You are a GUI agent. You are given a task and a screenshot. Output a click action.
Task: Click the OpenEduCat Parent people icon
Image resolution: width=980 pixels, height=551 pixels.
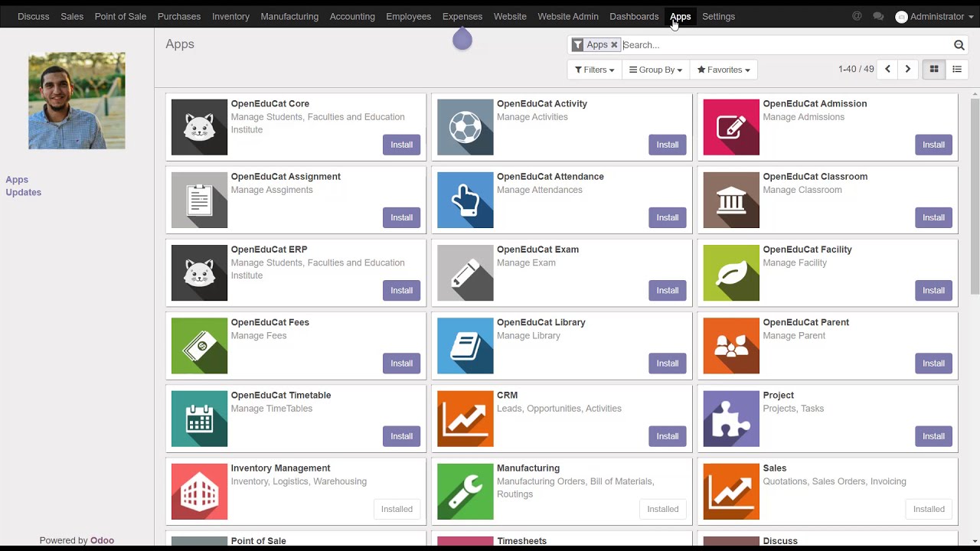[731, 346]
